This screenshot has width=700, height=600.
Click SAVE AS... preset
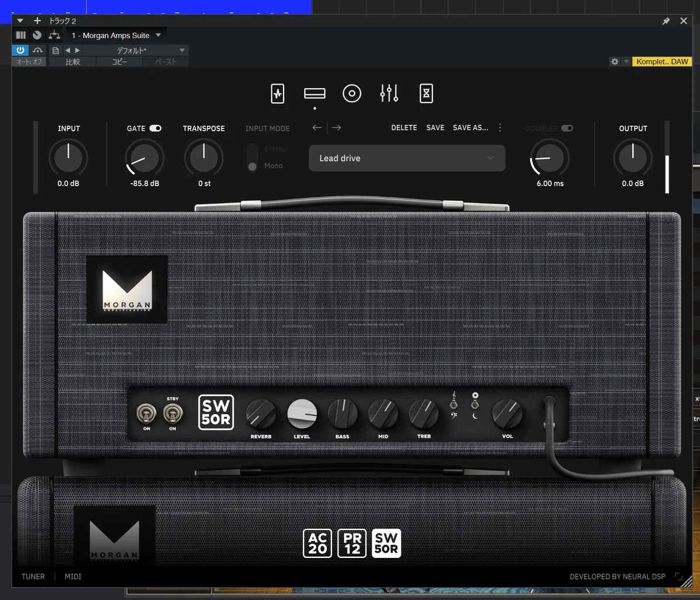pyautogui.click(x=471, y=128)
